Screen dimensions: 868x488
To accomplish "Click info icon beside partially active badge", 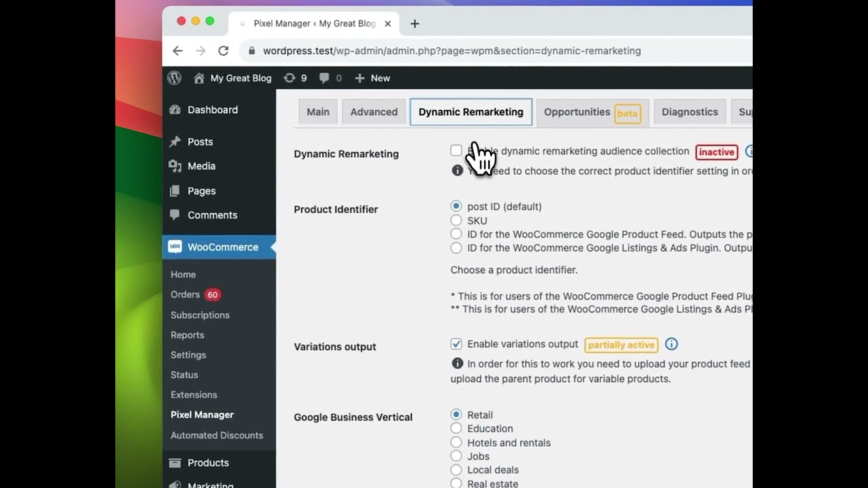I will coord(671,344).
